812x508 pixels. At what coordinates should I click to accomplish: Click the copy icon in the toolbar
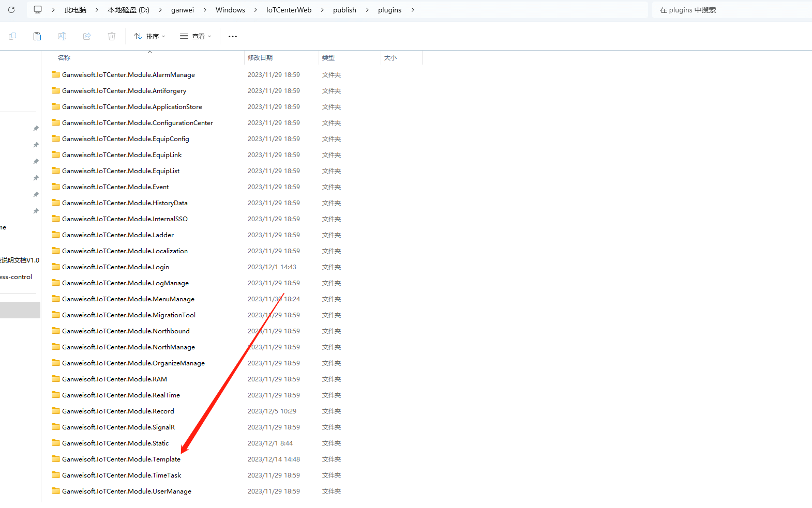point(12,36)
